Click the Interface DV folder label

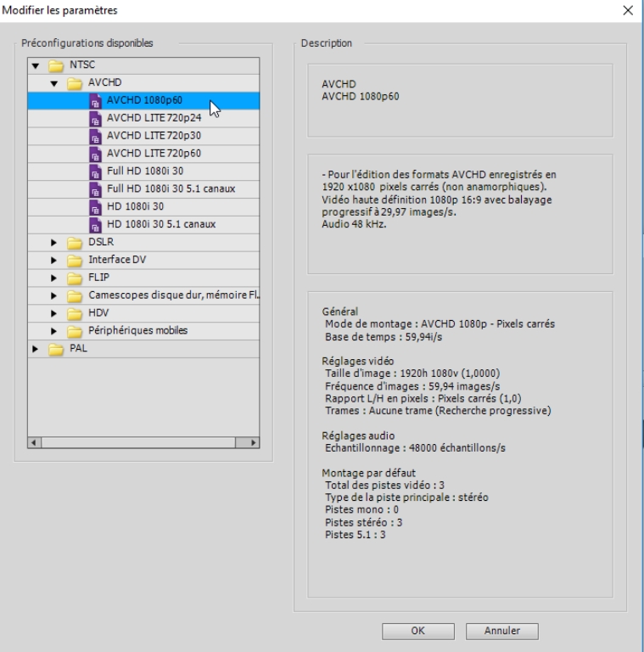pos(117,260)
